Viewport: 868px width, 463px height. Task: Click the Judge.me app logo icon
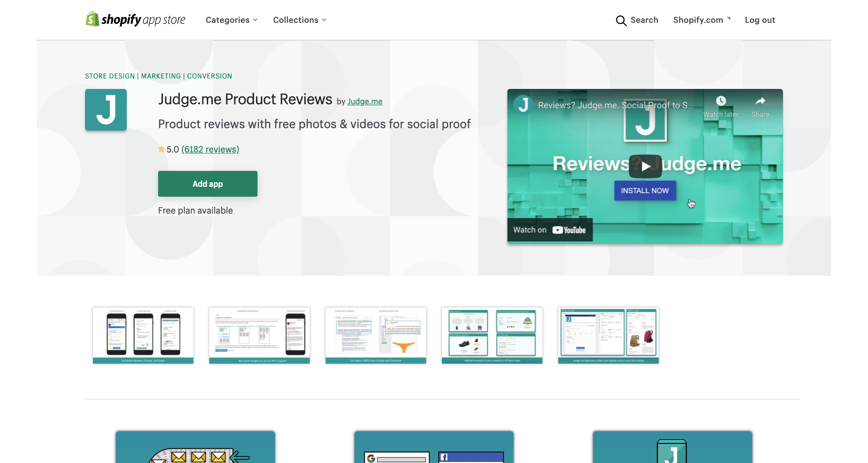pos(106,110)
